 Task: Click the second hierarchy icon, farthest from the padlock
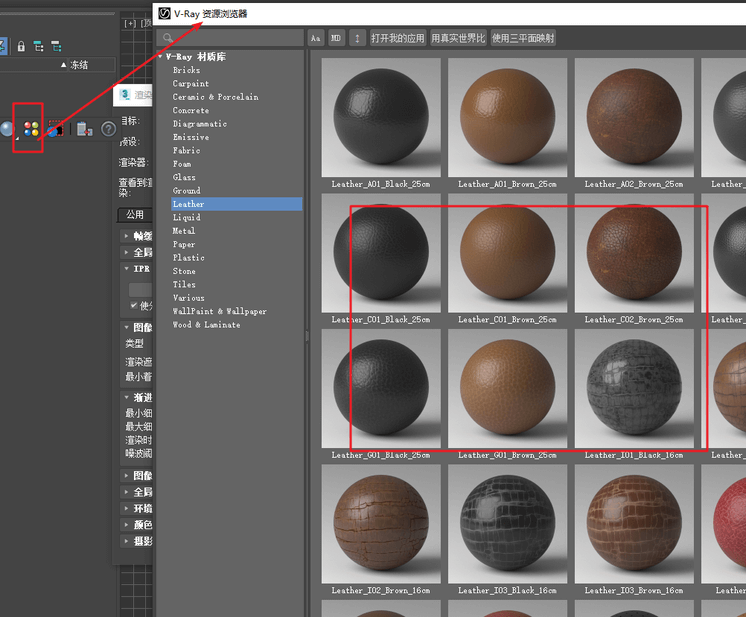[x=56, y=46]
